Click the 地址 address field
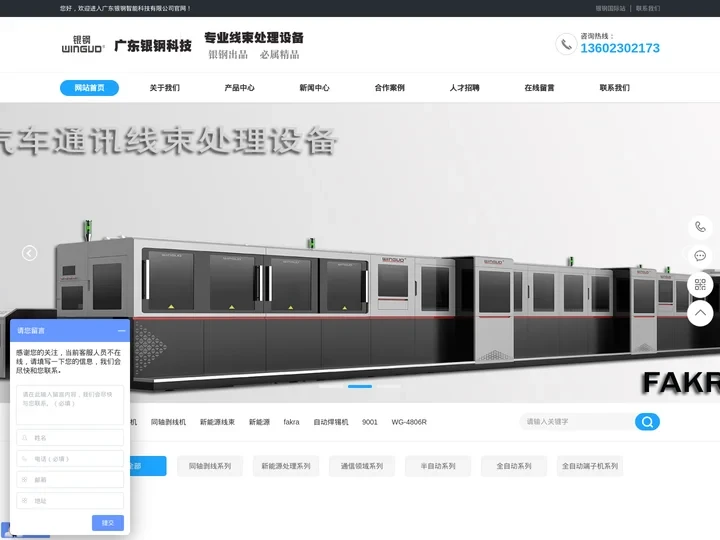 pos(70,501)
